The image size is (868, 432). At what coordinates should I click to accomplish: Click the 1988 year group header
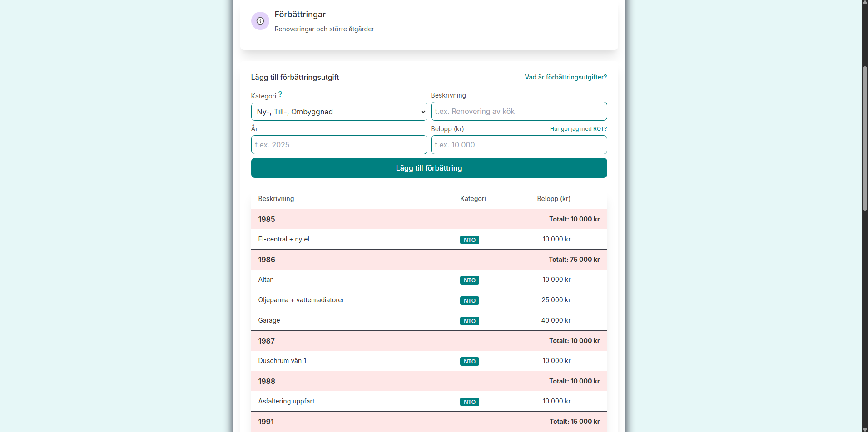tap(429, 381)
